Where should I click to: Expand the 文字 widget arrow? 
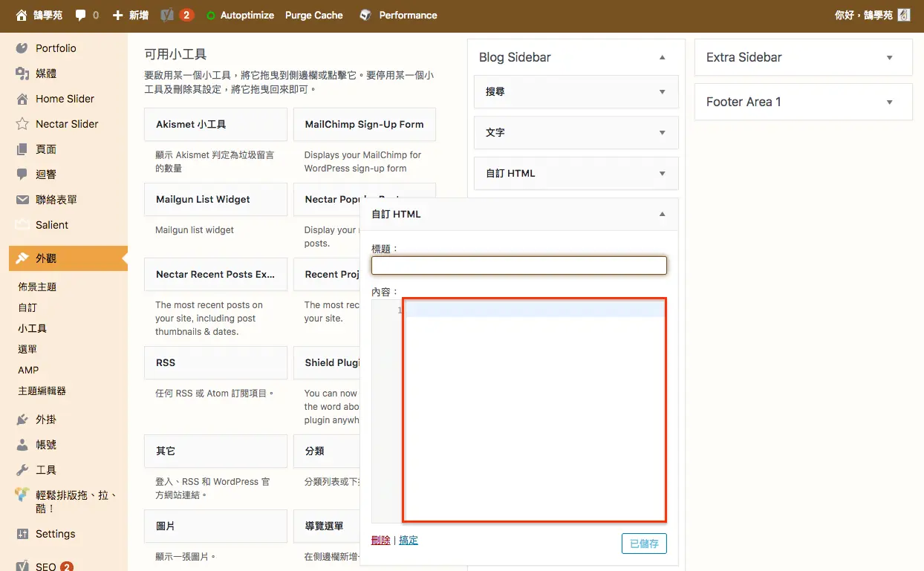click(x=663, y=132)
